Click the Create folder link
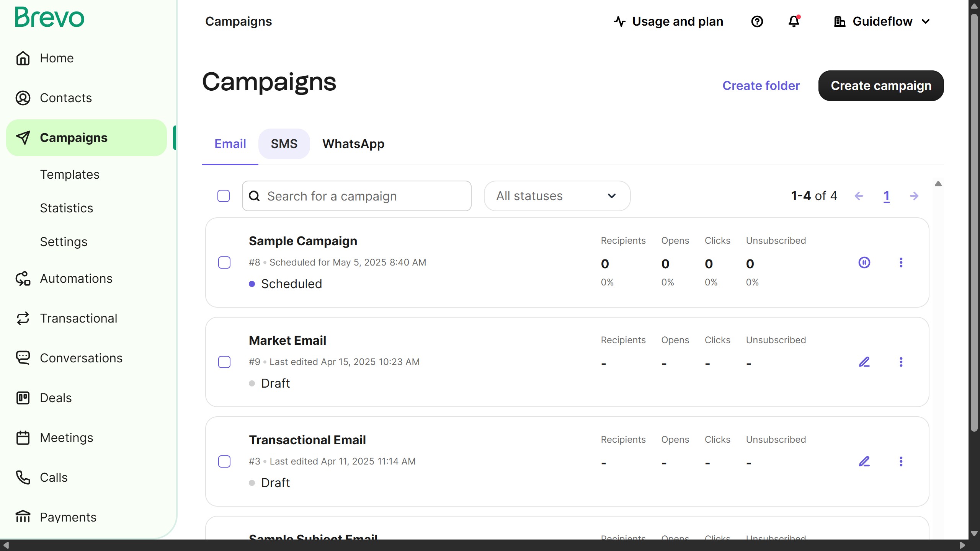This screenshot has height=551, width=980. tap(761, 86)
